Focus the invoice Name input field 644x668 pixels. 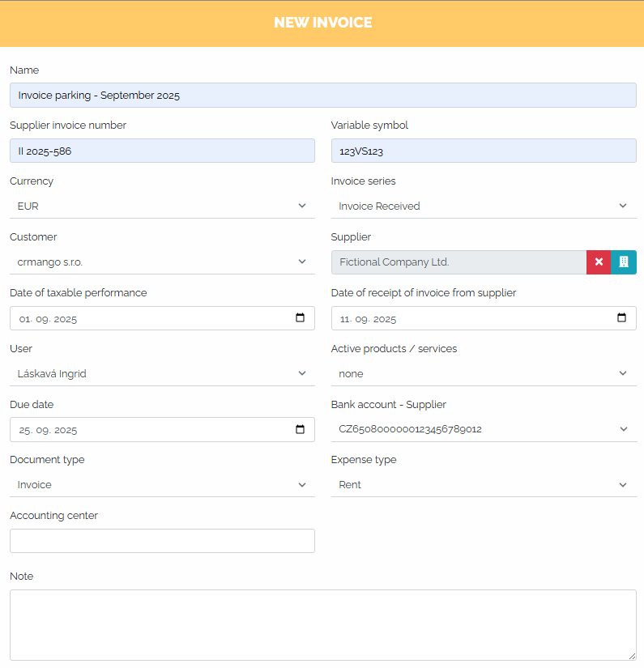point(323,95)
